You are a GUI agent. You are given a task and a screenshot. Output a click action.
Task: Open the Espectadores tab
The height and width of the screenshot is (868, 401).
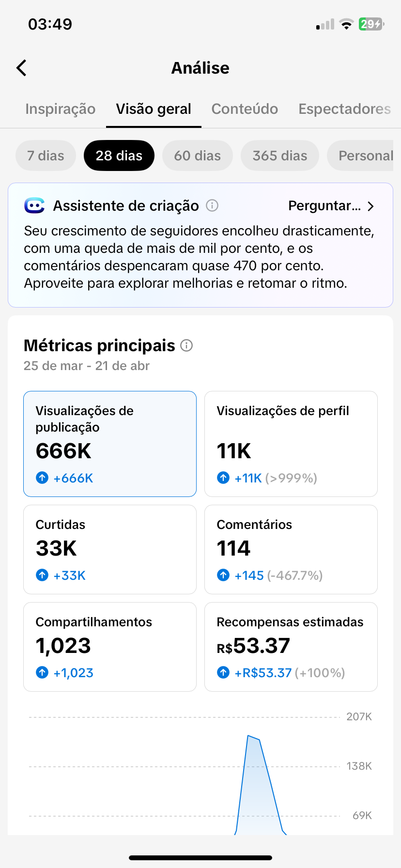tap(344, 109)
